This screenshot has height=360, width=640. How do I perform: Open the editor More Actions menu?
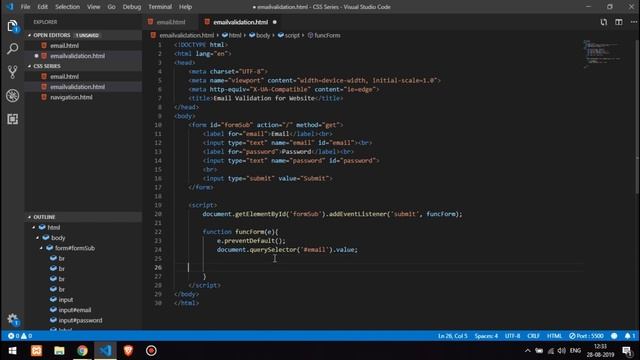coord(633,22)
